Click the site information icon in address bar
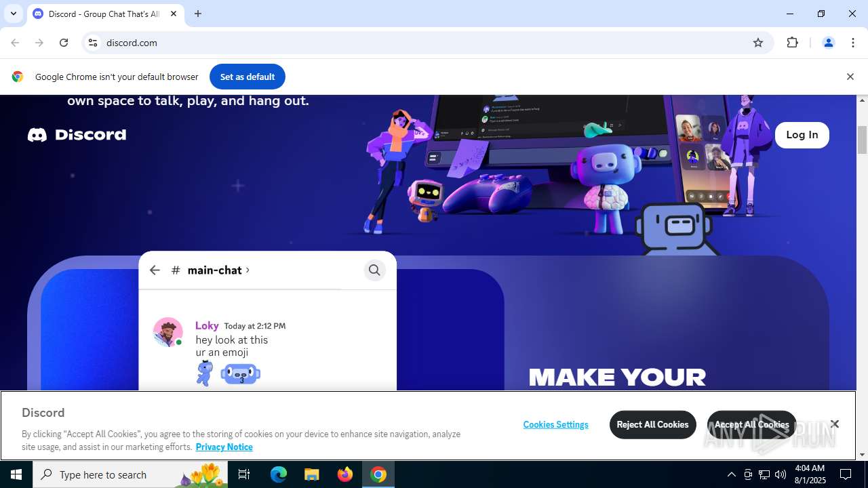 [x=93, y=43]
